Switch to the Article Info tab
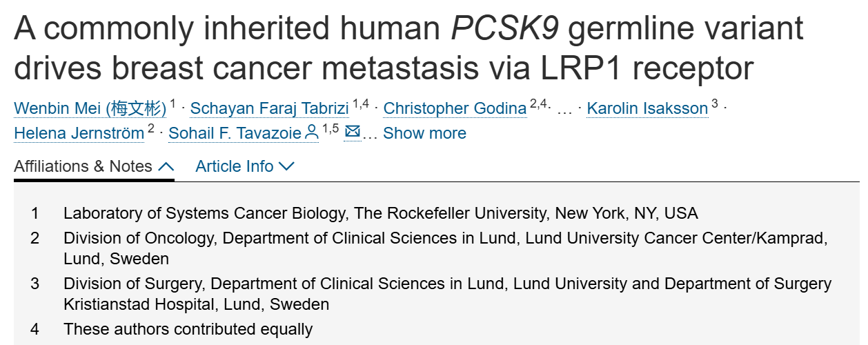The image size is (868, 345). (x=235, y=166)
